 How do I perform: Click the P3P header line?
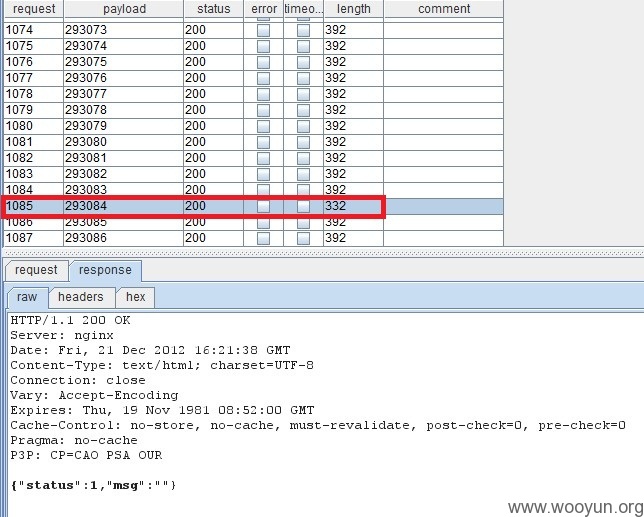pos(86,455)
